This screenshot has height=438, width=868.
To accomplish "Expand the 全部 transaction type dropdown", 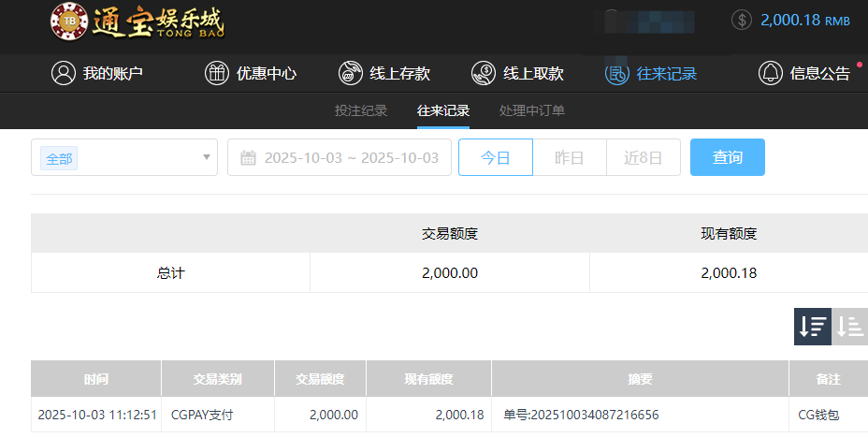I will (x=123, y=157).
